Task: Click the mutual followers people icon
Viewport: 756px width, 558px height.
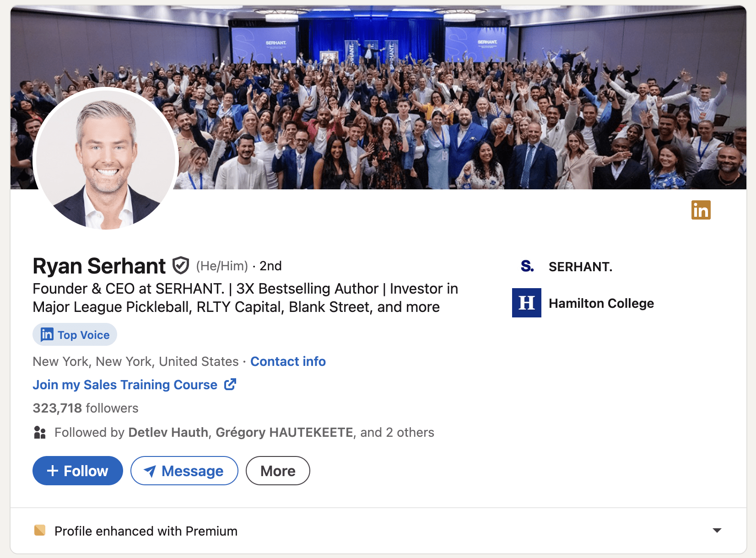Action: click(40, 432)
